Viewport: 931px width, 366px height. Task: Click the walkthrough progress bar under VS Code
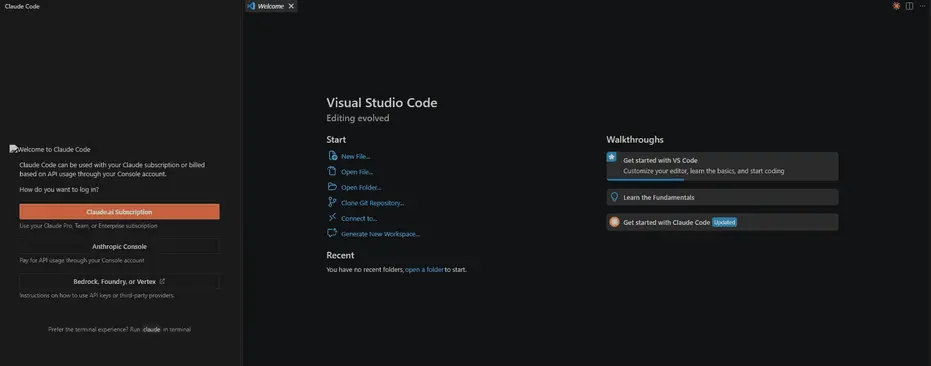click(645, 179)
